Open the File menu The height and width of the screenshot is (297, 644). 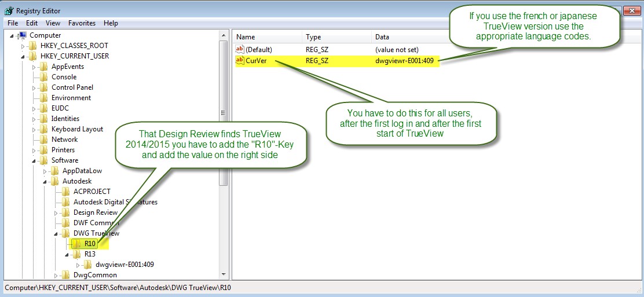12,23
